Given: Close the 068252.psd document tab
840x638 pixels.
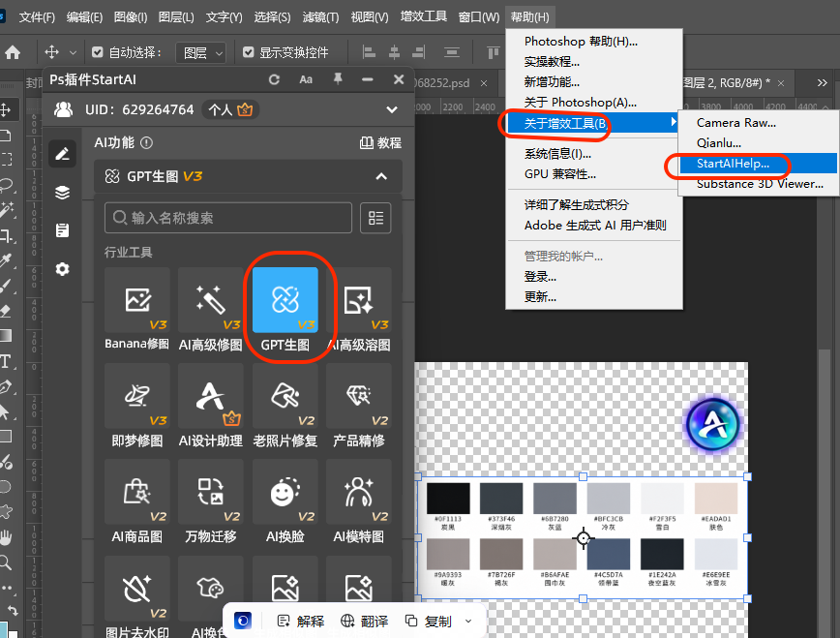Looking at the screenshot, I should pos(484,83).
